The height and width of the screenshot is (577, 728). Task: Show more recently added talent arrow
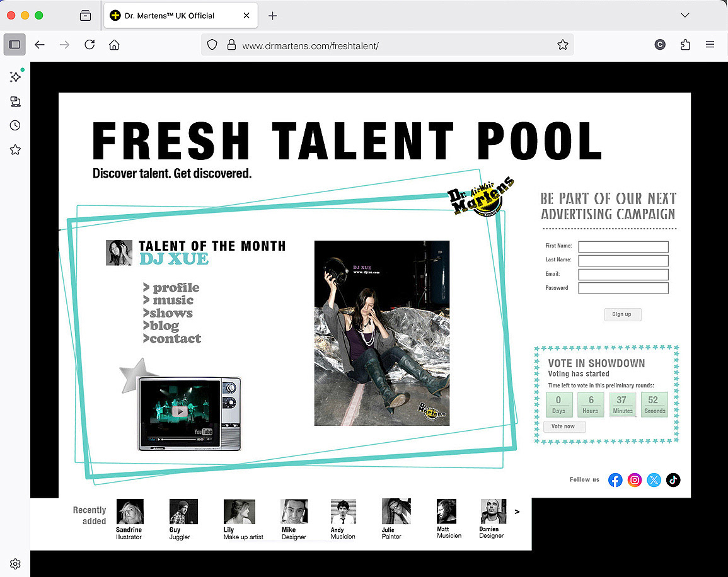click(517, 511)
